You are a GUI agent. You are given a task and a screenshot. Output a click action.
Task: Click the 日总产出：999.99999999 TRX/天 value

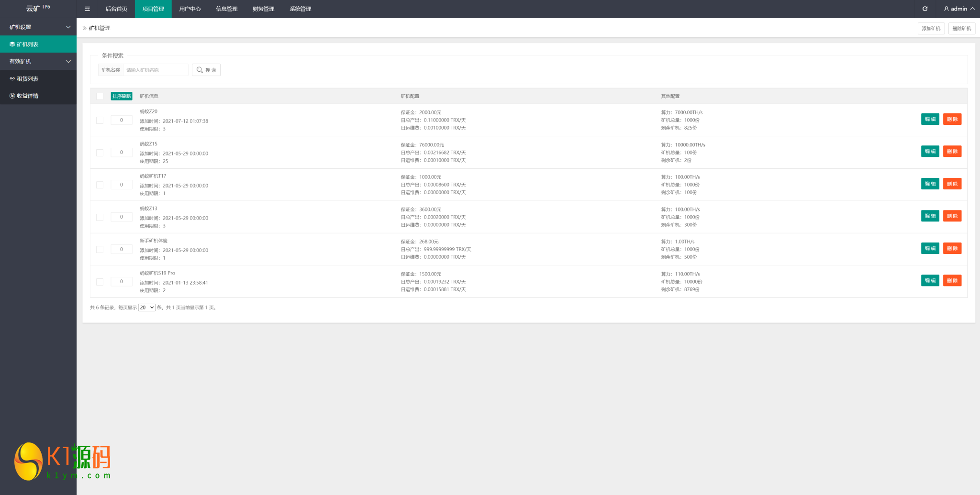pyautogui.click(x=436, y=249)
